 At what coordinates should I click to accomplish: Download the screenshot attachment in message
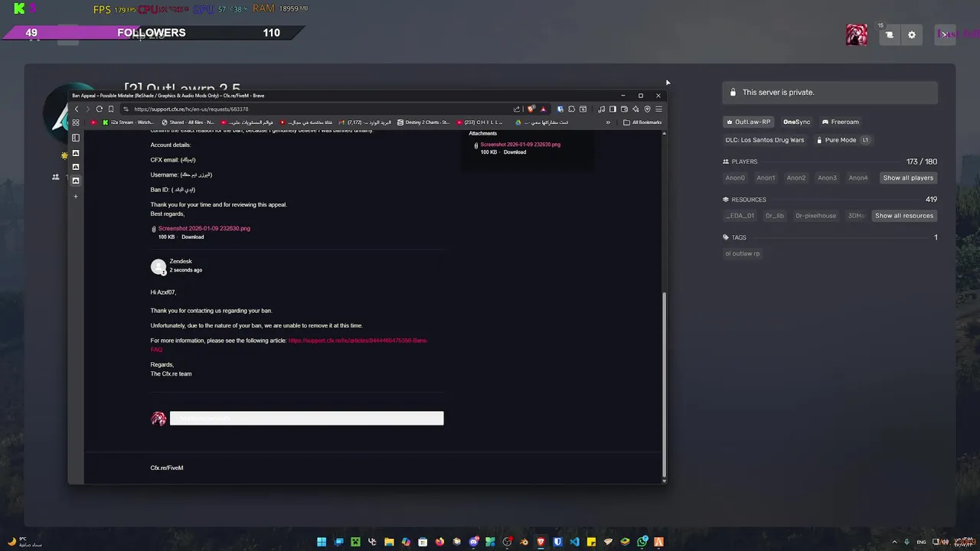[x=192, y=237]
